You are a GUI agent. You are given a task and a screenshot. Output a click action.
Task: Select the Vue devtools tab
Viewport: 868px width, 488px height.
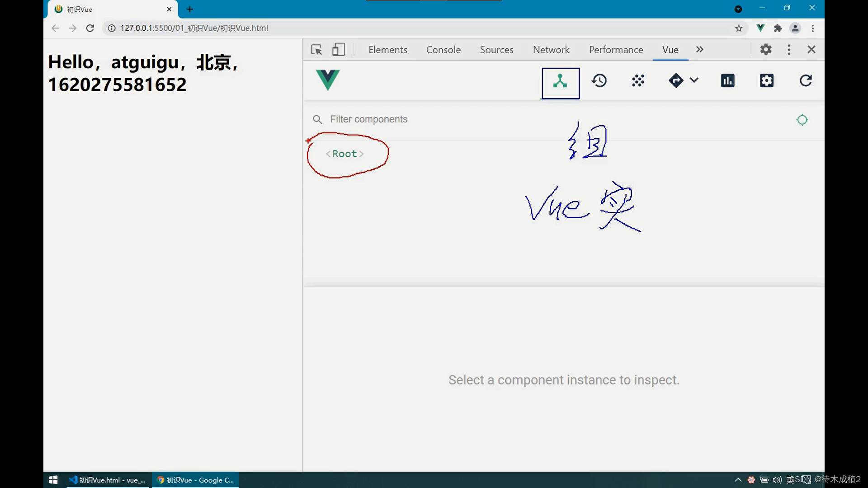pos(670,50)
